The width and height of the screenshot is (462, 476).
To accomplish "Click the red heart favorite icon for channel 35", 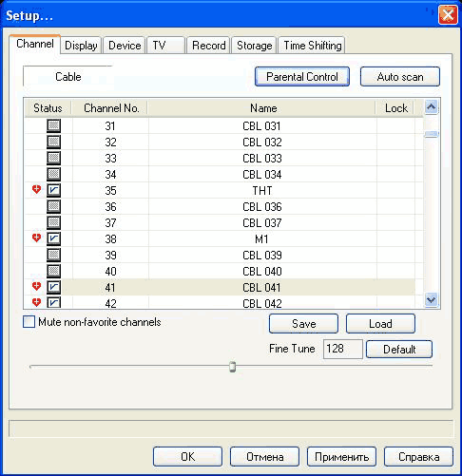I will 37,190.
